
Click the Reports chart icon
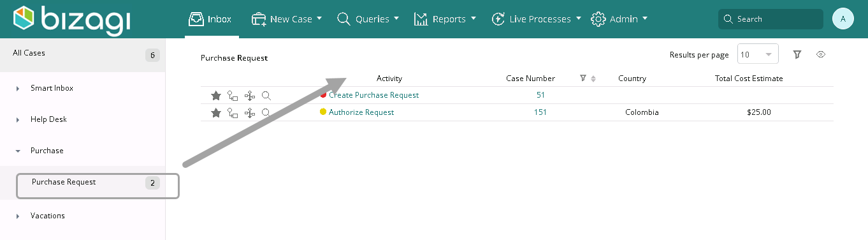point(421,19)
